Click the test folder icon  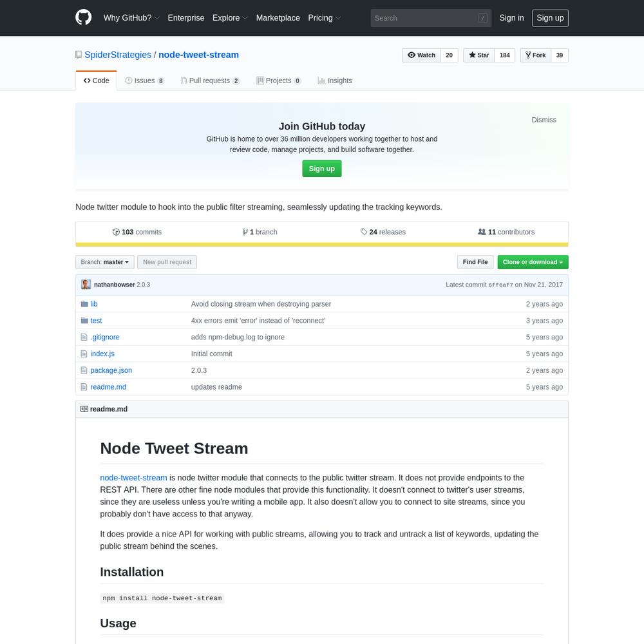coord(84,320)
